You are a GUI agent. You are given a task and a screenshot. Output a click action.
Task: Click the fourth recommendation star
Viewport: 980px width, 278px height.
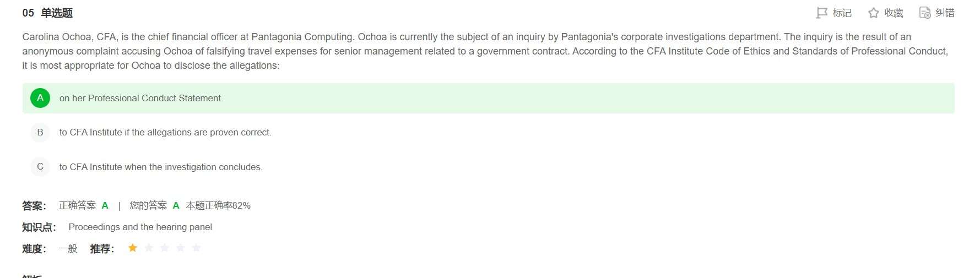(181, 248)
